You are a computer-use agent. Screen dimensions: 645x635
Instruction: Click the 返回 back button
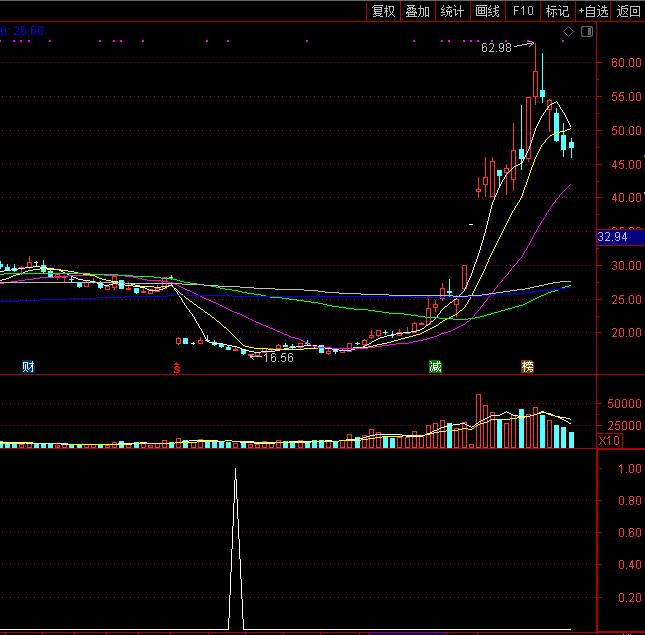click(x=628, y=11)
